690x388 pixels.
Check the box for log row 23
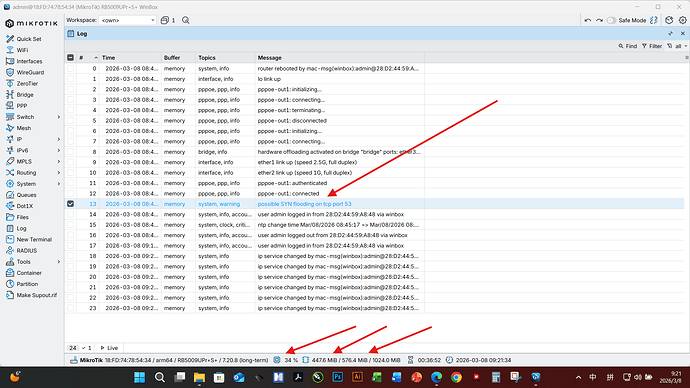(x=70, y=308)
